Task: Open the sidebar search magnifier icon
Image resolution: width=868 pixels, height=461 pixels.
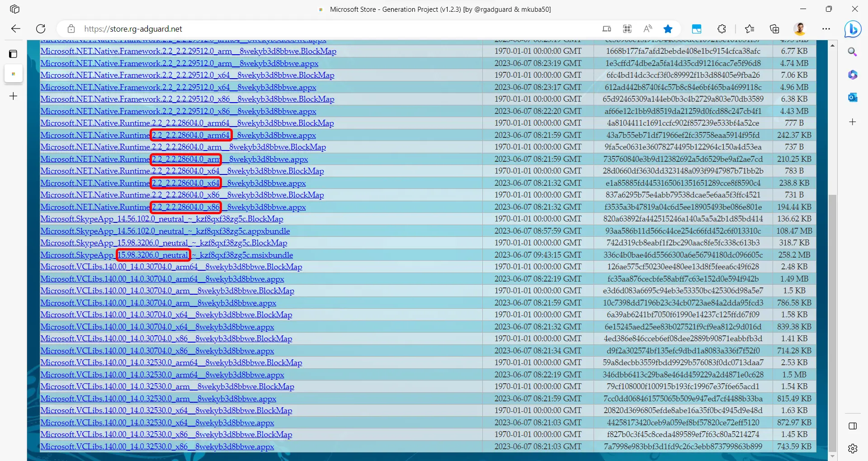Action: click(853, 52)
